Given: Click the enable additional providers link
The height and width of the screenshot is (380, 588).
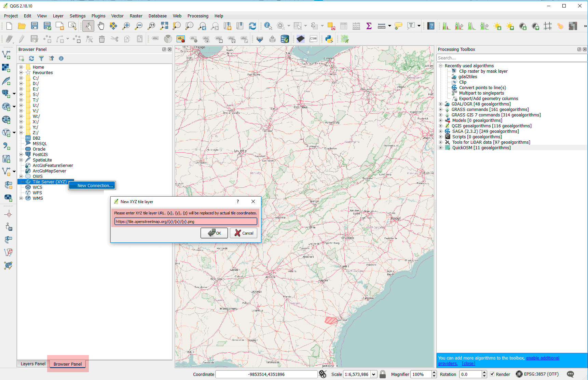Looking at the screenshot, I should pyautogui.click(x=542, y=358).
